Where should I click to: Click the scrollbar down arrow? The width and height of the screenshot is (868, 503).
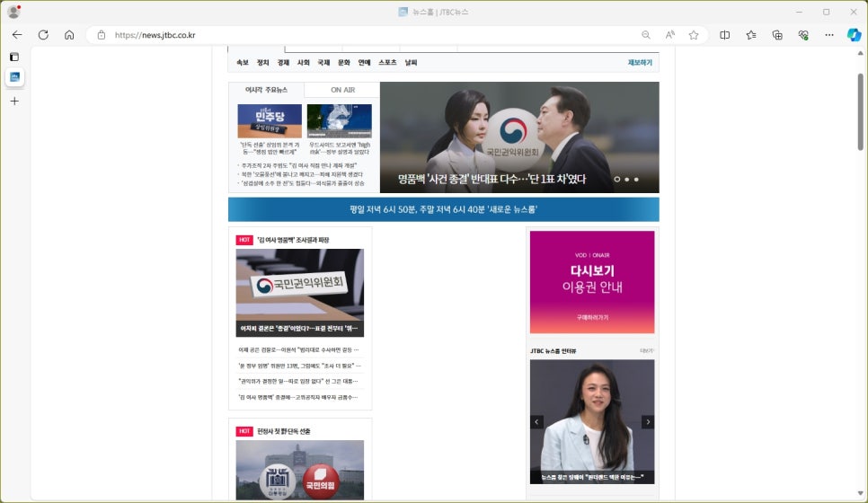coord(860,493)
